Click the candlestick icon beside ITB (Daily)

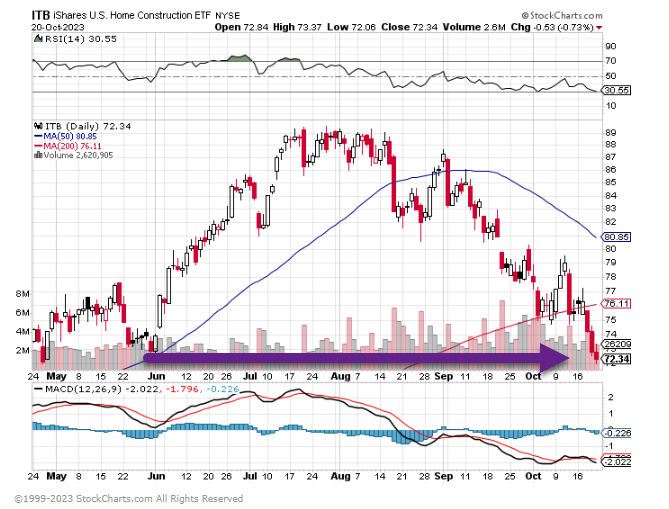pos(38,126)
